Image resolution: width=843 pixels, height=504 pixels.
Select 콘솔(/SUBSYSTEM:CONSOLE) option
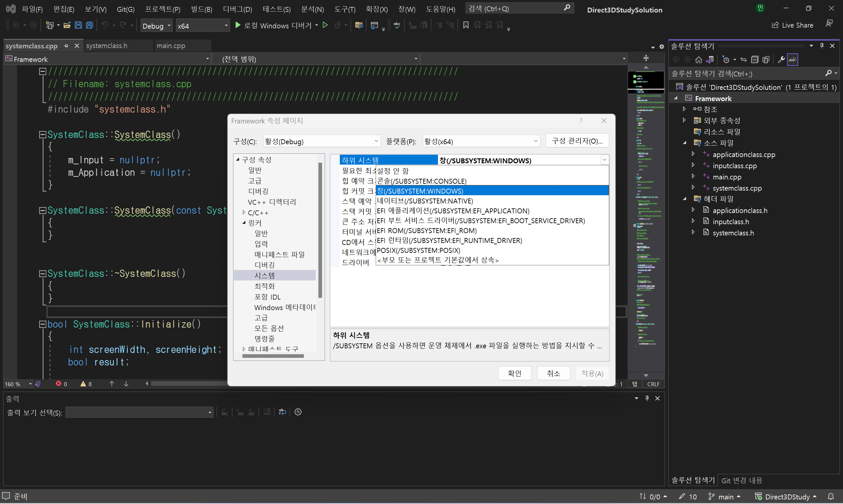pyautogui.click(x=421, y=181)
